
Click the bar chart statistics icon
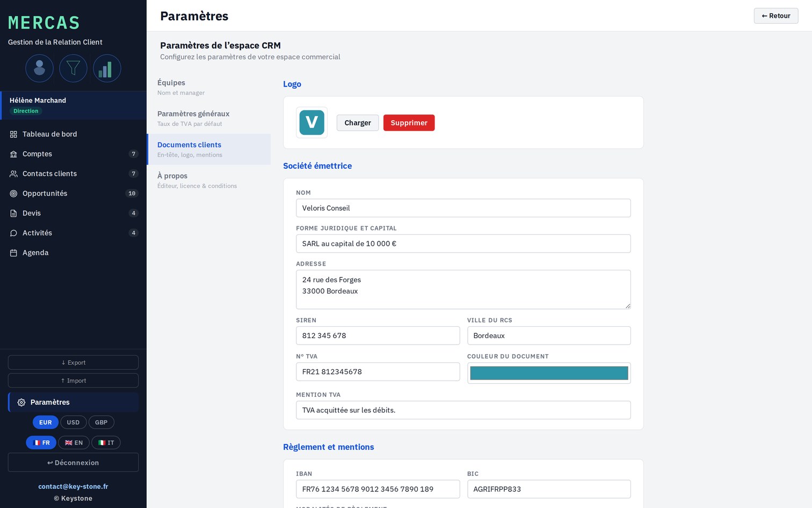[107, 68]
